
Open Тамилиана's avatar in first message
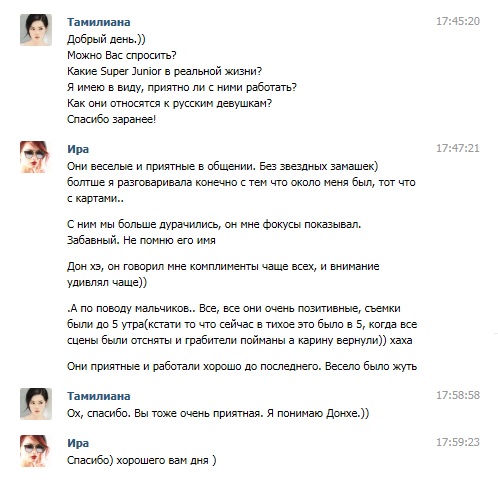pos(36,30)
